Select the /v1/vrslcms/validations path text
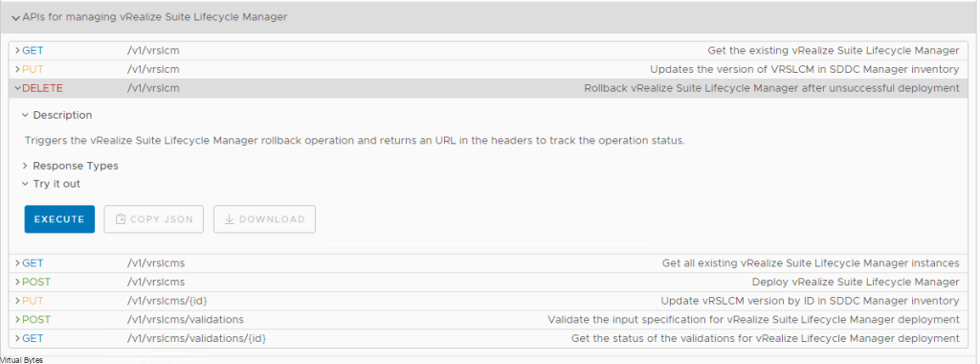This screenshot has height=364, width=980. point(185,320)
